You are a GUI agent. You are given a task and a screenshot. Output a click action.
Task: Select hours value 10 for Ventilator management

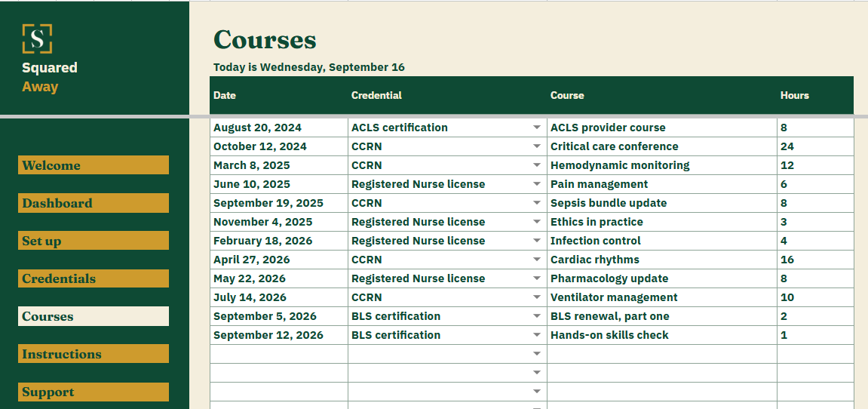815,297
